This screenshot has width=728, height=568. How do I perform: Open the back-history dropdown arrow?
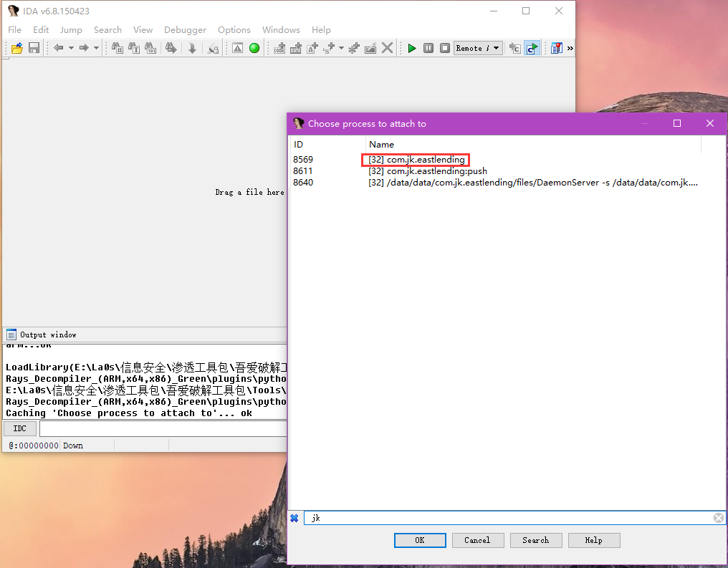(x=71, y=48)
